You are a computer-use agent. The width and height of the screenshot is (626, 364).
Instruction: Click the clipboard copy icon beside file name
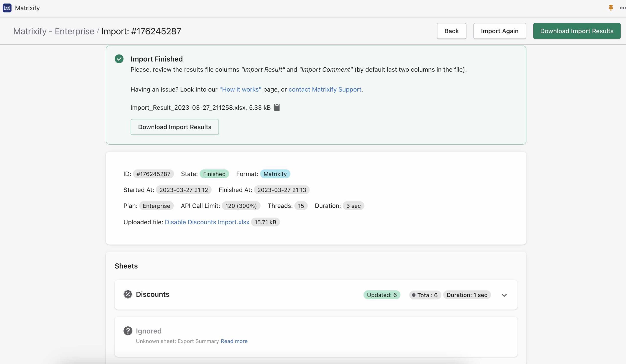click(x=277, y=107)
